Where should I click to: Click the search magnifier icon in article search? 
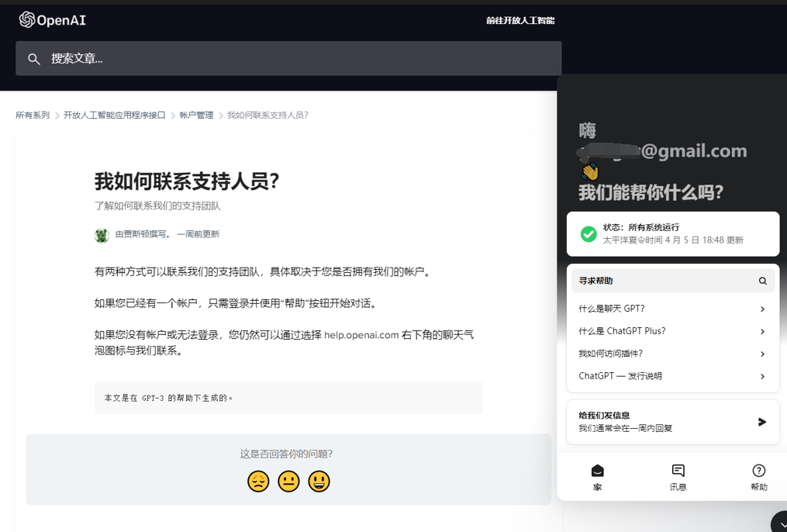[x=33, y=59]
